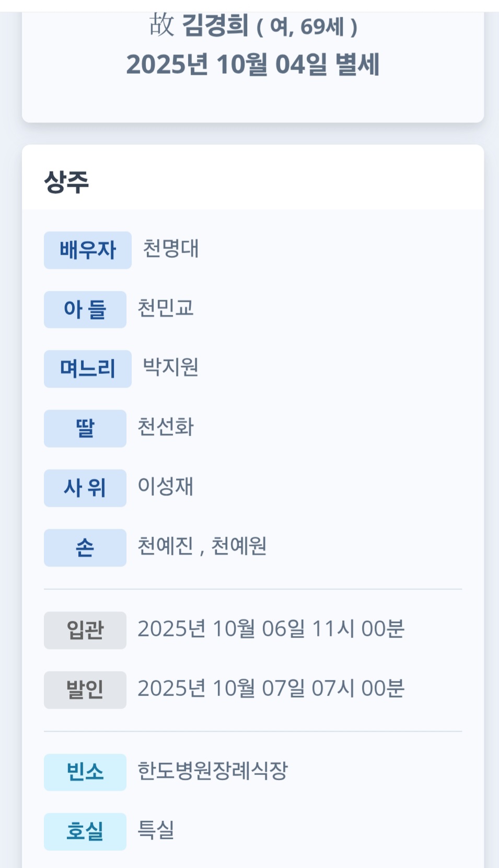Tap the 아들 label badge

tap(85, 310)
